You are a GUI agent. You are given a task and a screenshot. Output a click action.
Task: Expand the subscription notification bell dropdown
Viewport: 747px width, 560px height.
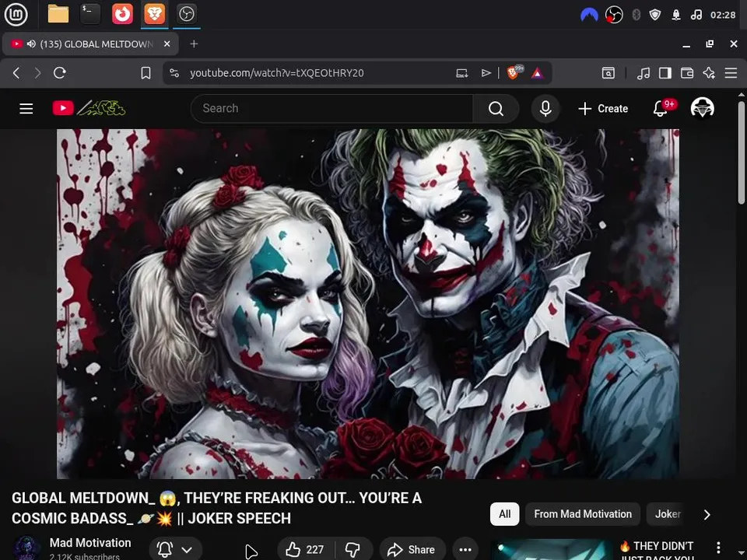[x=175, y=550]
